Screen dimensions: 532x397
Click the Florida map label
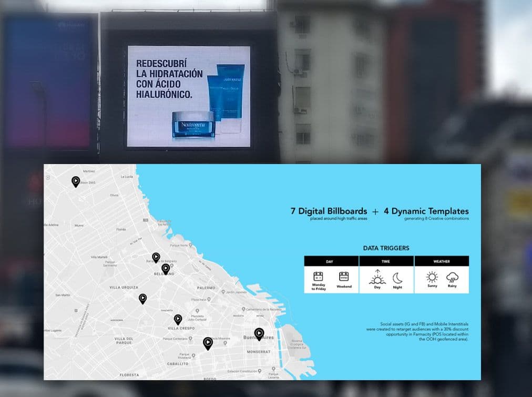tap(121, 229)
